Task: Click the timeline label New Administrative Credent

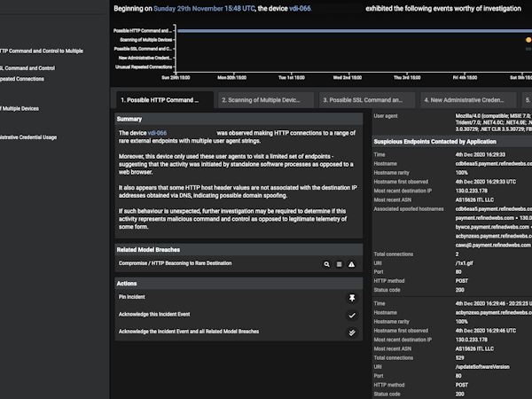Action: click(145, 58)
